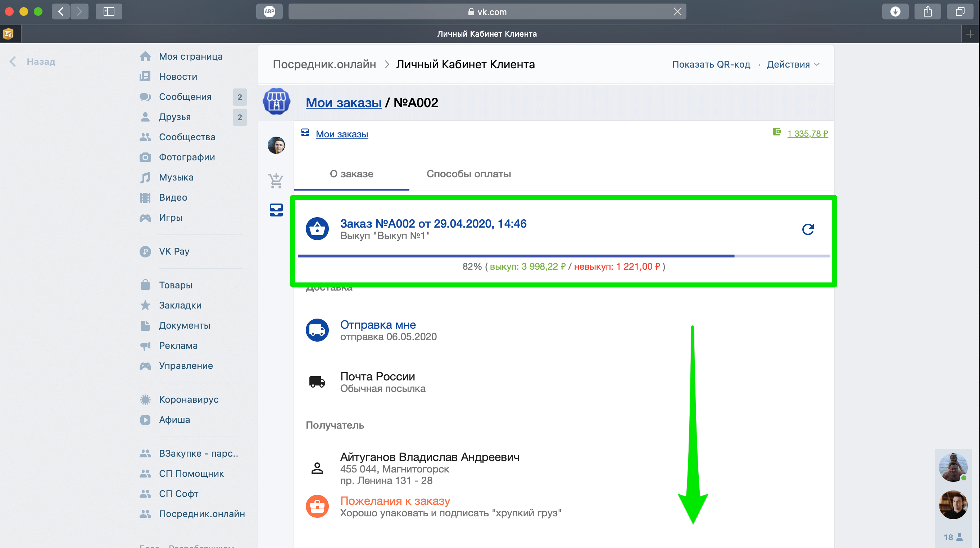Open the Safari downloads icon
The height and width of the screenshot is (548, 980).
[x=895, y=12]
